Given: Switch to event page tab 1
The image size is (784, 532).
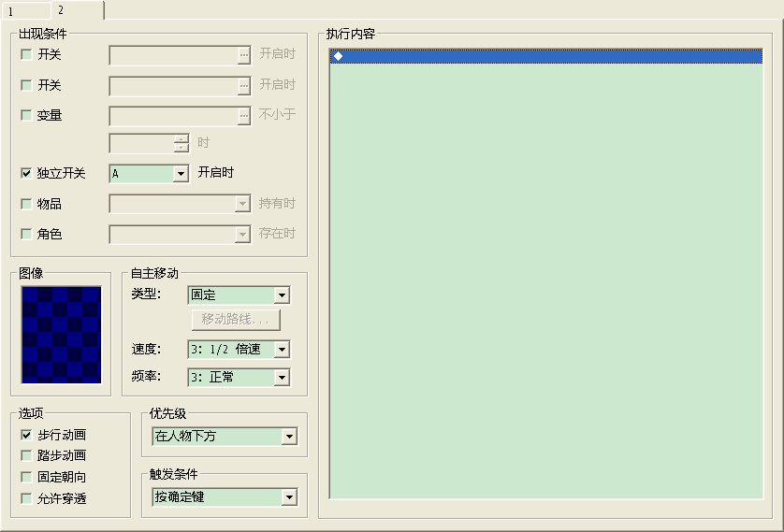Looking at the screenshot, I should 26,11.
